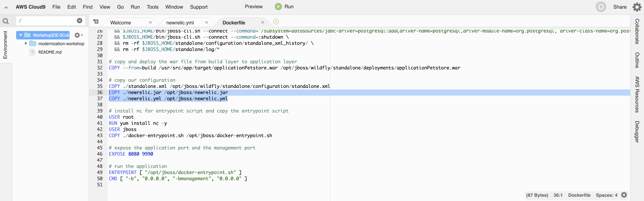Screen dimensions: 644x201
Task: Clear the search field with the X icon
Action: pyautogui.click(x=80, y=21)
